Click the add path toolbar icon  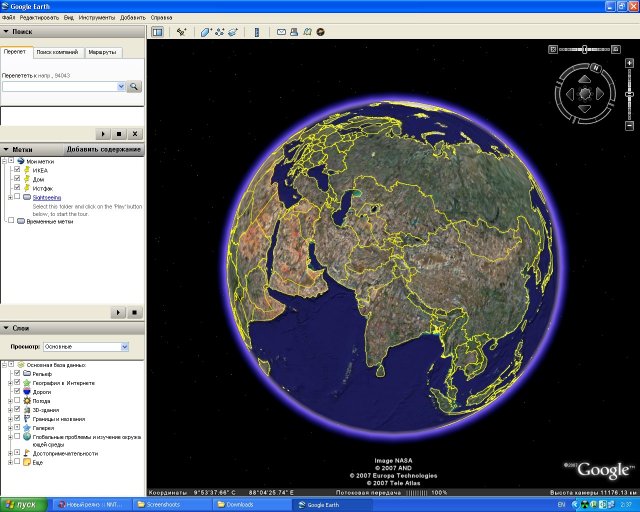pyautogui.click(x=220, y=32)
